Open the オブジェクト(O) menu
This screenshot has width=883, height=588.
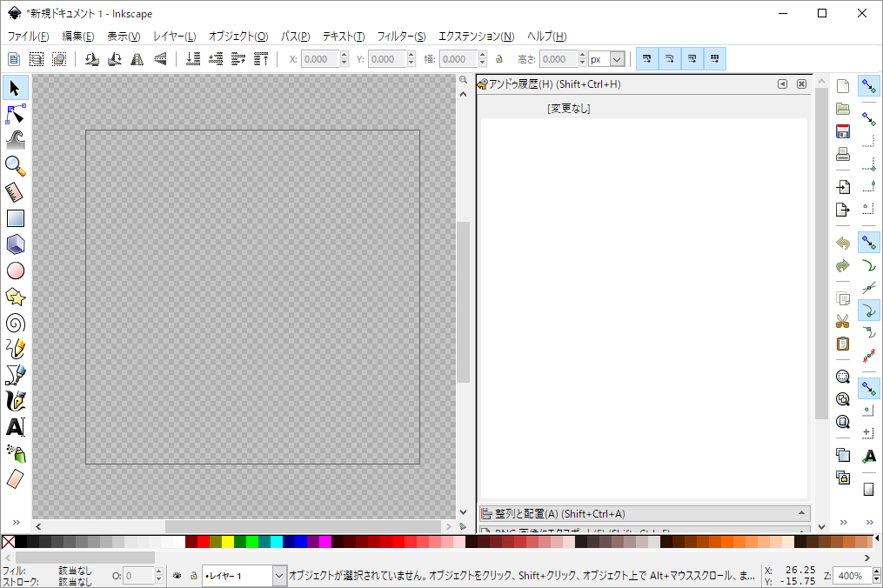(238, 36)
